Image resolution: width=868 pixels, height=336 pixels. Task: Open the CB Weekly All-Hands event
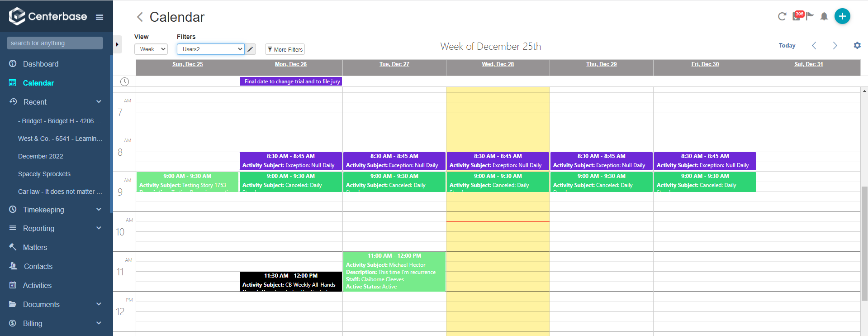[x=290, y=281]
